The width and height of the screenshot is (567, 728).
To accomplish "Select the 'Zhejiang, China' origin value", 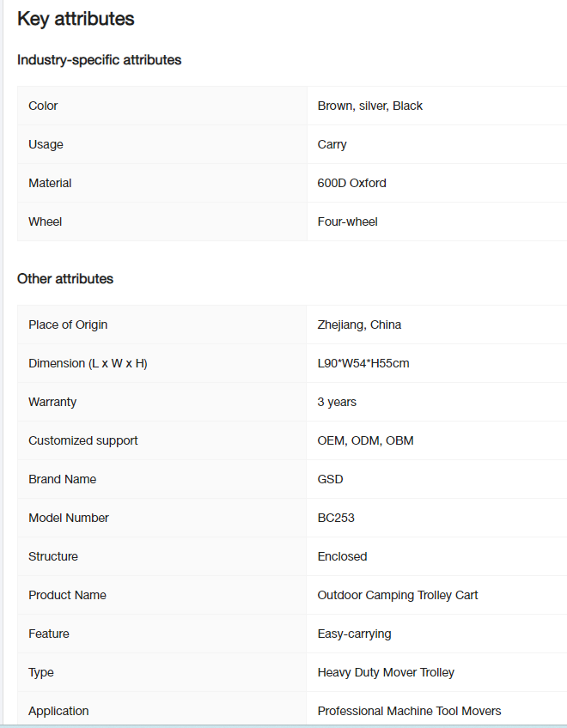I will coord(359,325).
